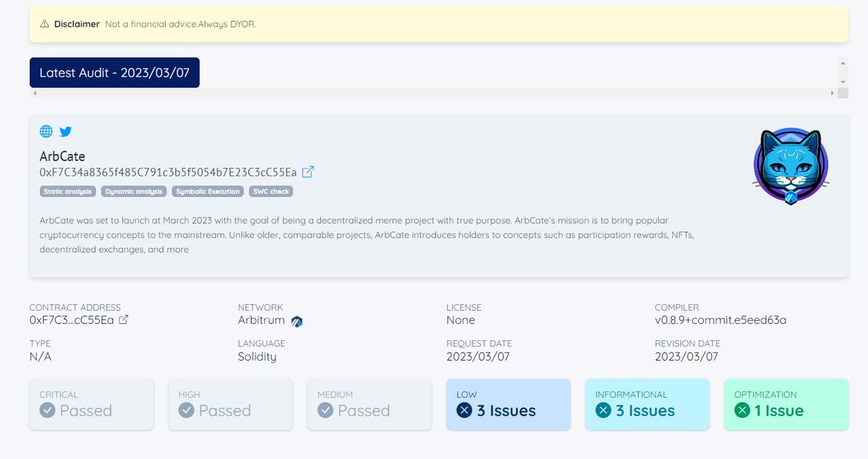Click the ArbCate cat logo image
Screen dimensions: 868x459
(790, 167)
